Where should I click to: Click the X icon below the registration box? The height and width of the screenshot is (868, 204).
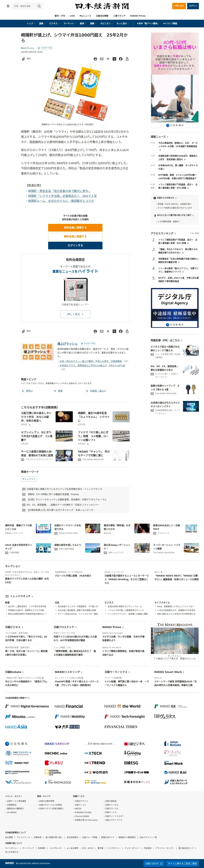click(x=114, y=331)
